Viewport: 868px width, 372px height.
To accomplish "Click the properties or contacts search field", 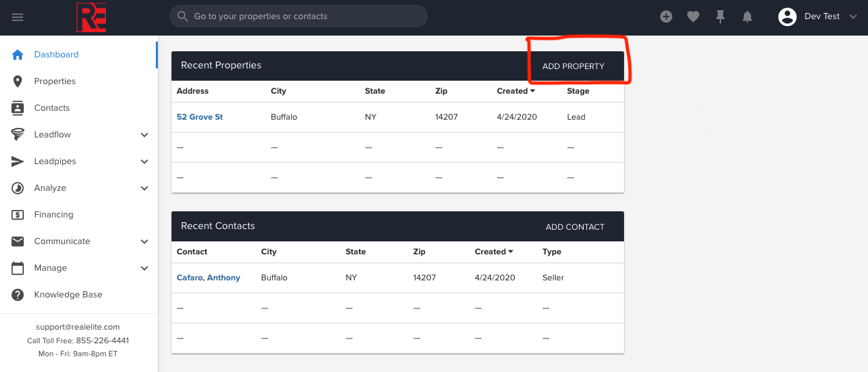I will [x=299, y=16].
